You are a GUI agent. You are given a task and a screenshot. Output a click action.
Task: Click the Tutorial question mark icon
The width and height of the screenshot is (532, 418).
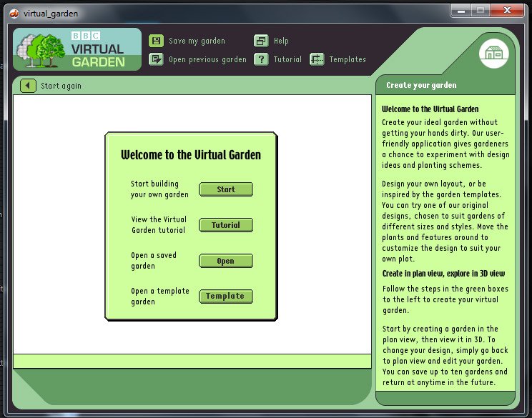[x=261, y=60]
